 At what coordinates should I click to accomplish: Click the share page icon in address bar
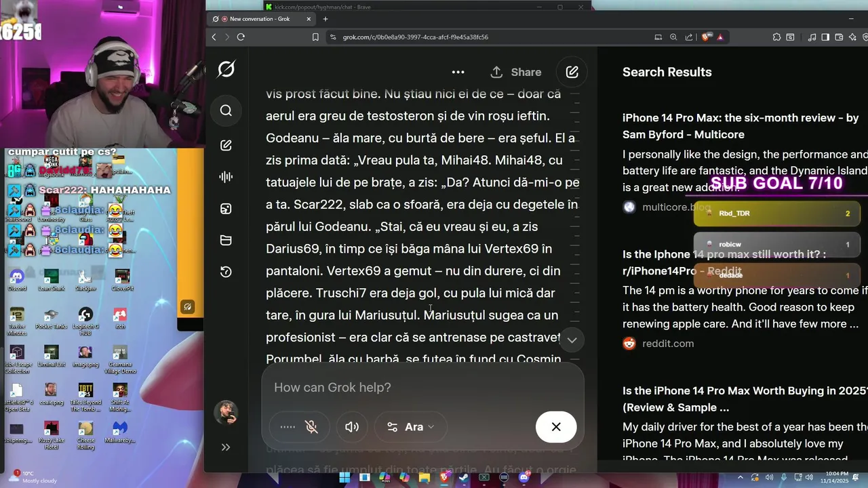[689, 37]
